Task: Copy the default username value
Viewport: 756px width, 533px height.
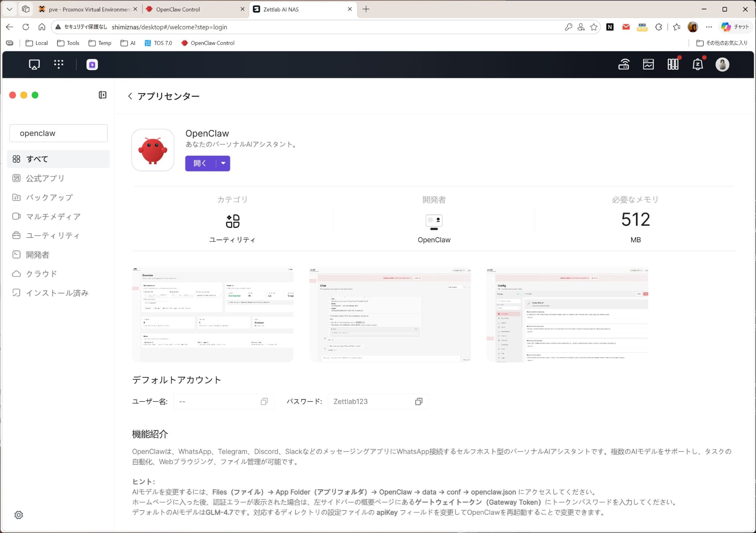Action: [x=264, y=401]
